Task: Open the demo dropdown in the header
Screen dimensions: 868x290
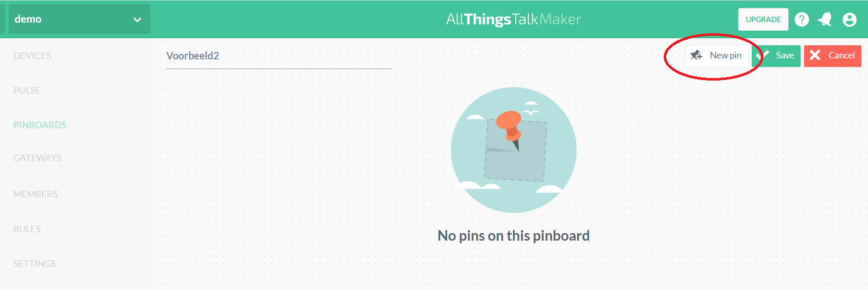Action: click(79, 19)
